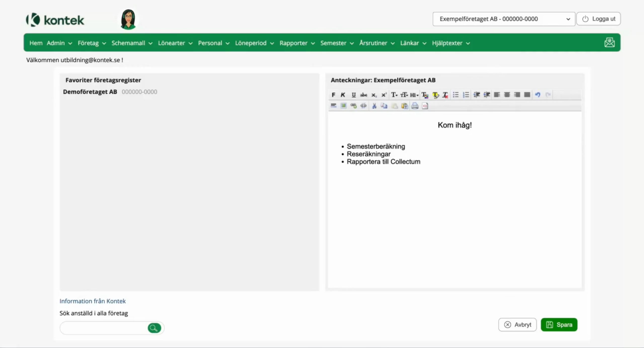
Task: Print the notes
Action: (415, 106)
